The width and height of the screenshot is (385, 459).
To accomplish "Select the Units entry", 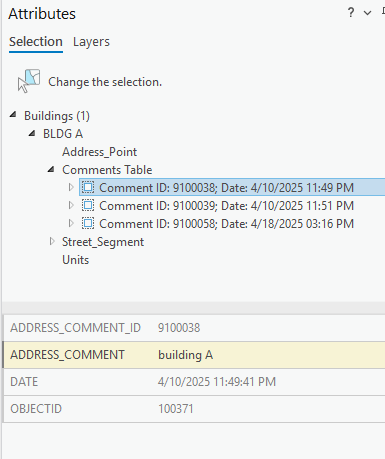I will [x=76, y=260].
